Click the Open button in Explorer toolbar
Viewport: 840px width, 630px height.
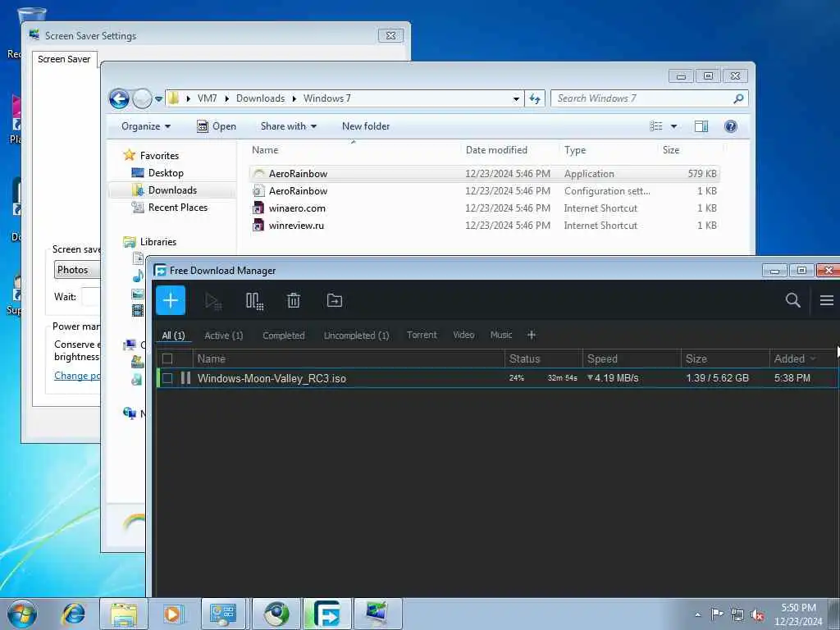pos(217,126)
